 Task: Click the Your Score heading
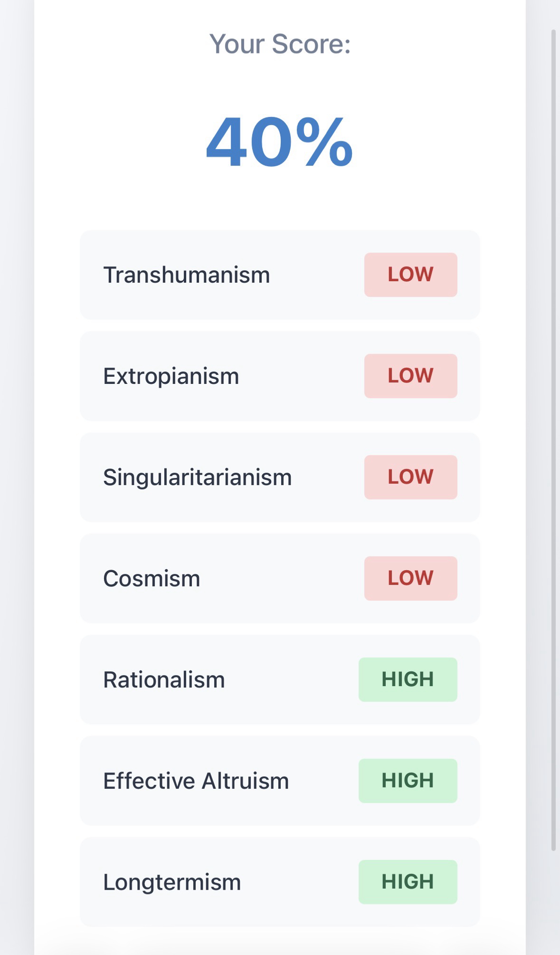coord(280,44)
